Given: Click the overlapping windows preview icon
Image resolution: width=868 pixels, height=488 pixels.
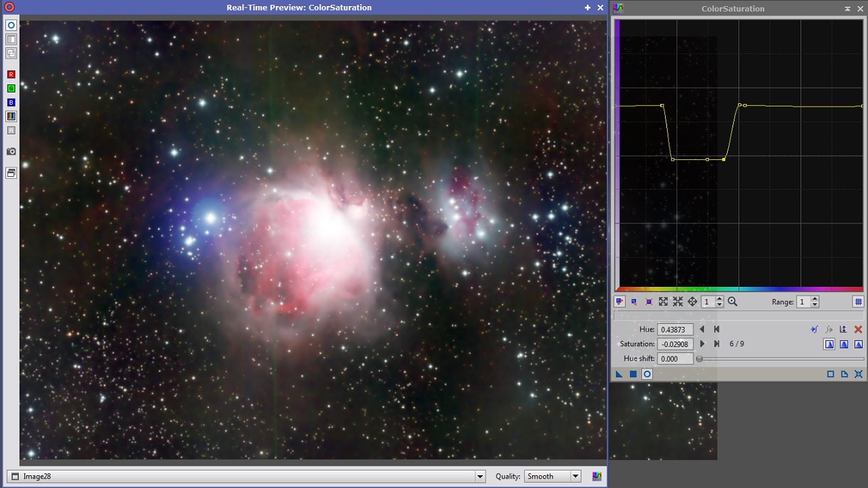Looking at the screenshot, I should tap(11, 53).
